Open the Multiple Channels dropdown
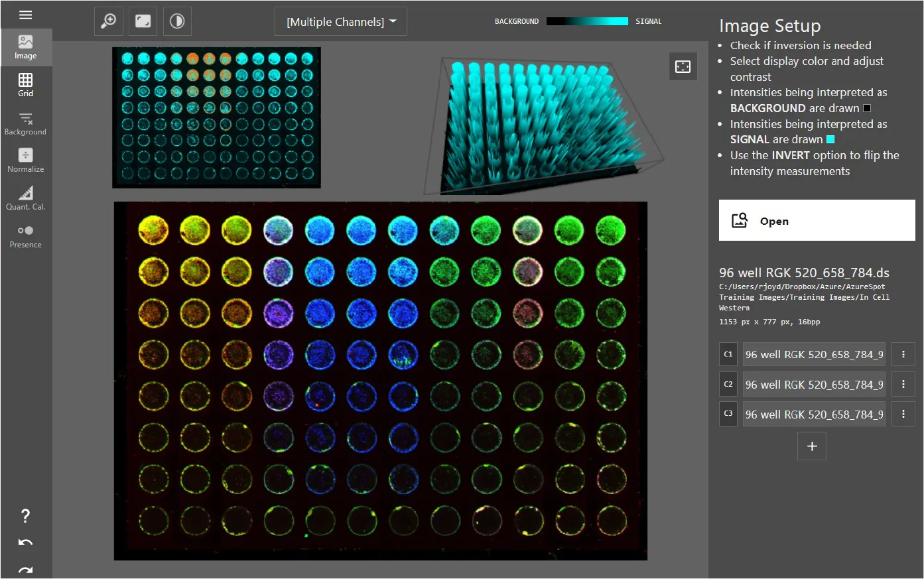The height and width of the screenshot is (579, 924). click(341, 22)
